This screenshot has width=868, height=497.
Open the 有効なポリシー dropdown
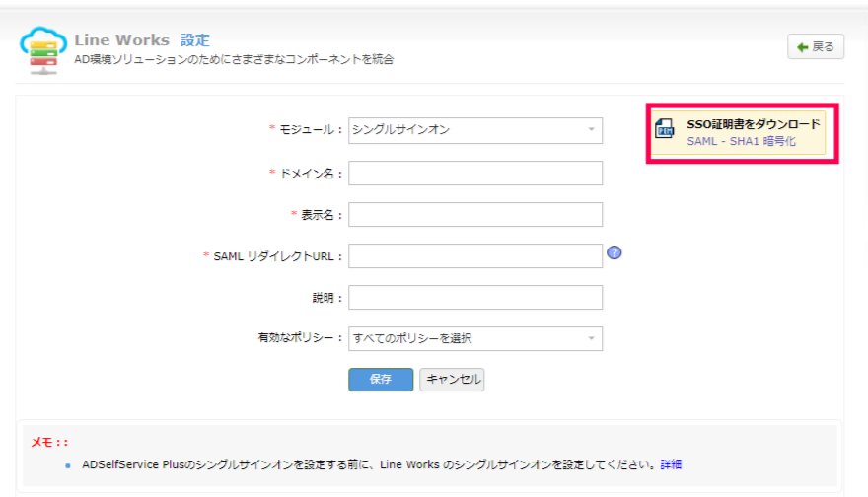point(475,338)
